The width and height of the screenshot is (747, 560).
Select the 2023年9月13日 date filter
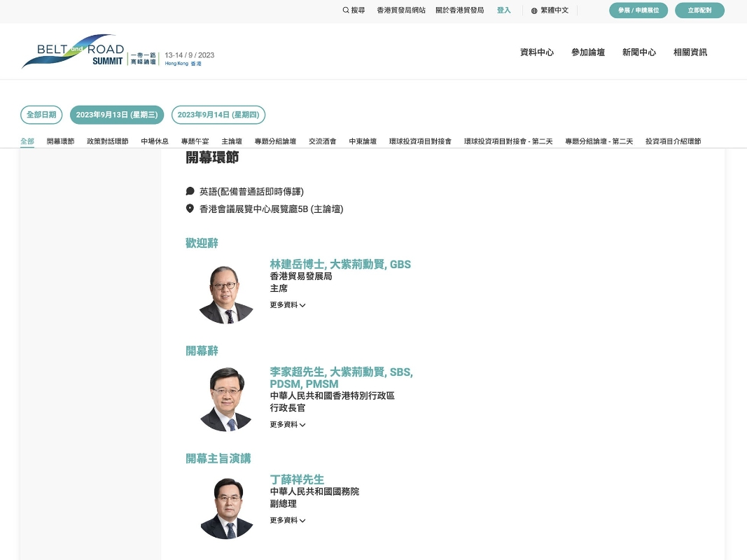(117, 115)
